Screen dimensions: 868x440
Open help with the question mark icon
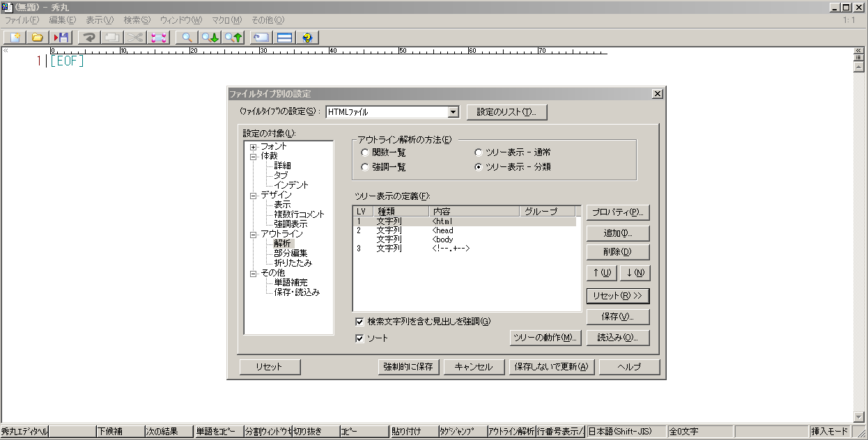click(x=307, y=37)
